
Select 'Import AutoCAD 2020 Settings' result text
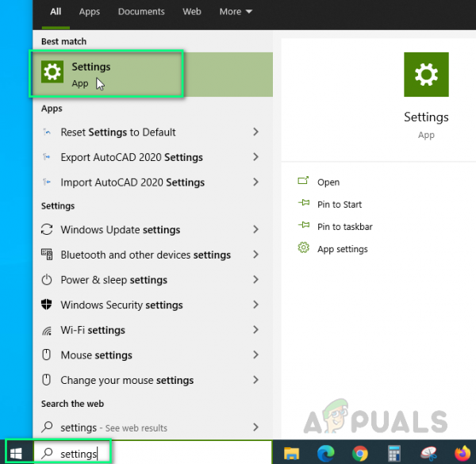click(x=132, y=182)
